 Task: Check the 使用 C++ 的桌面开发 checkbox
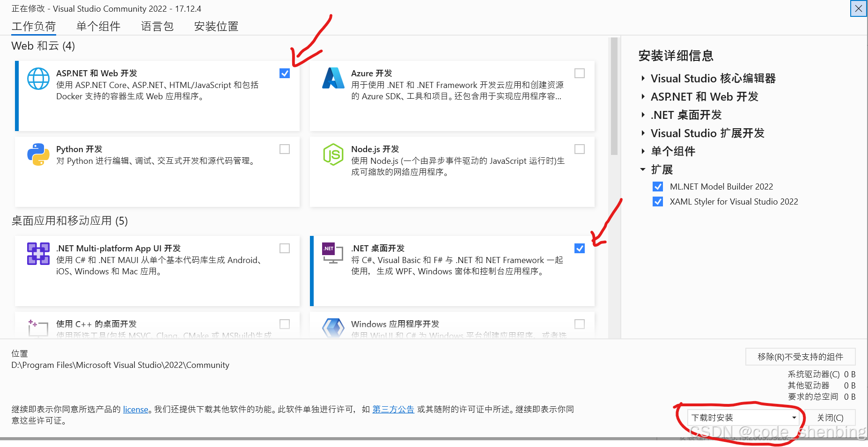pos(285,324)
